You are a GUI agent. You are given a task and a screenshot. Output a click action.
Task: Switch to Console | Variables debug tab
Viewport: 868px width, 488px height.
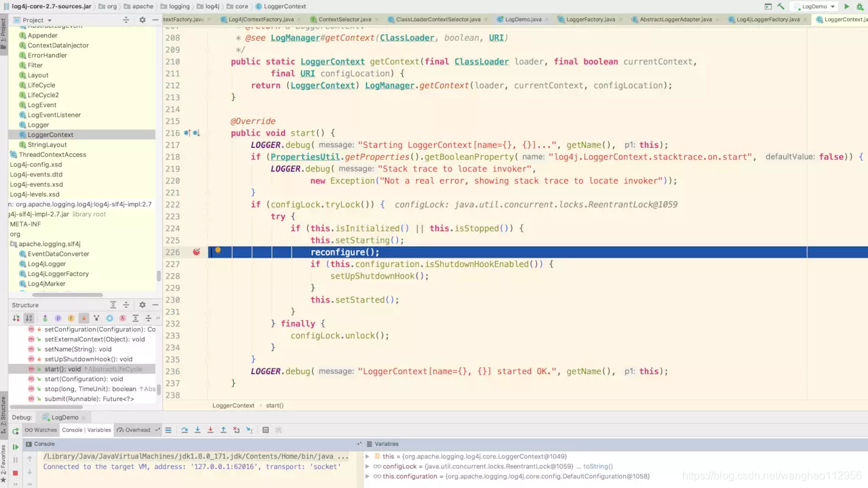pyautogui.click(x=86, y=430)
